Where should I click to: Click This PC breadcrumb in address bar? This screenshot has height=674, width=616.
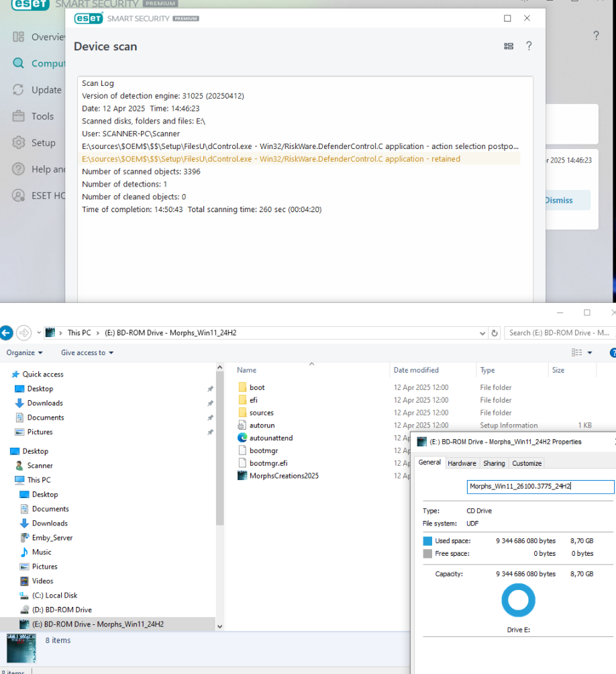pos(79,333)
